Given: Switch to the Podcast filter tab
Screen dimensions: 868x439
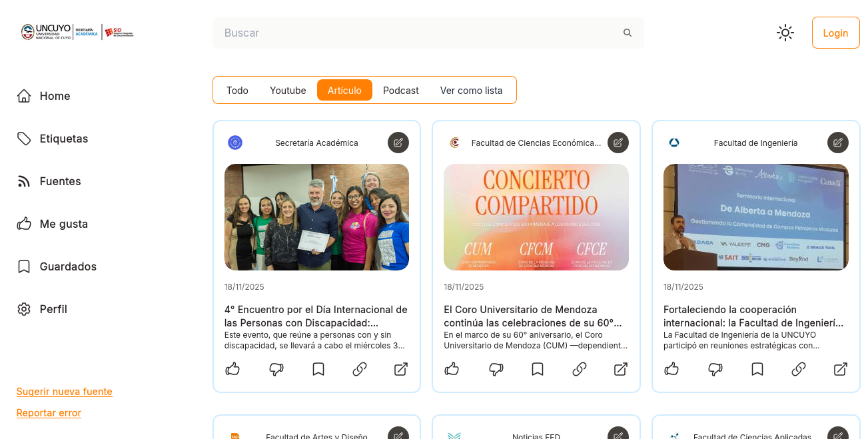Looking at the screenshot, I should tap(401, 91).
